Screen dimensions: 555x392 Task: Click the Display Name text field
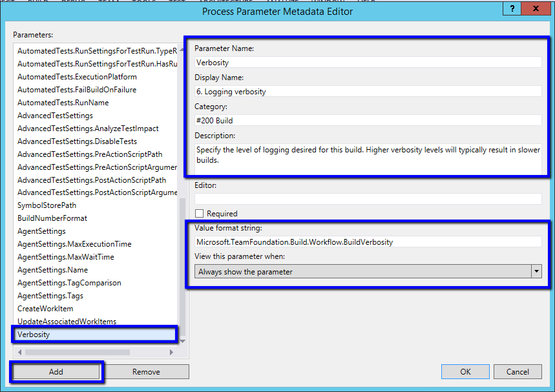[368, 90]
